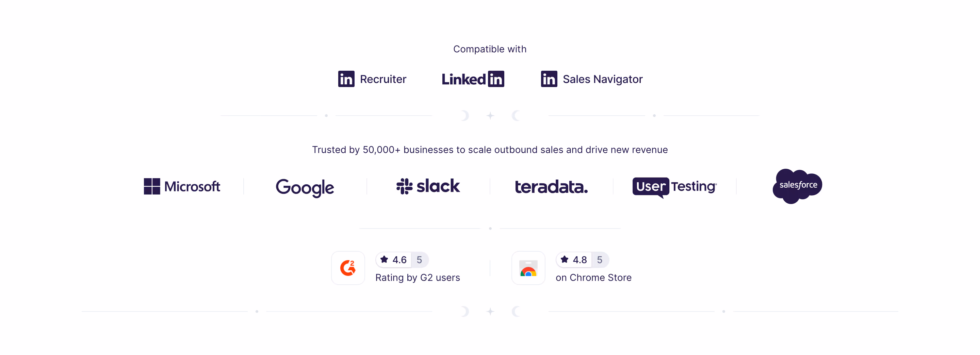This screenshot has height=355, width=980.
Task: Click the 4.8 star rating pill
Action: point(583,260)
